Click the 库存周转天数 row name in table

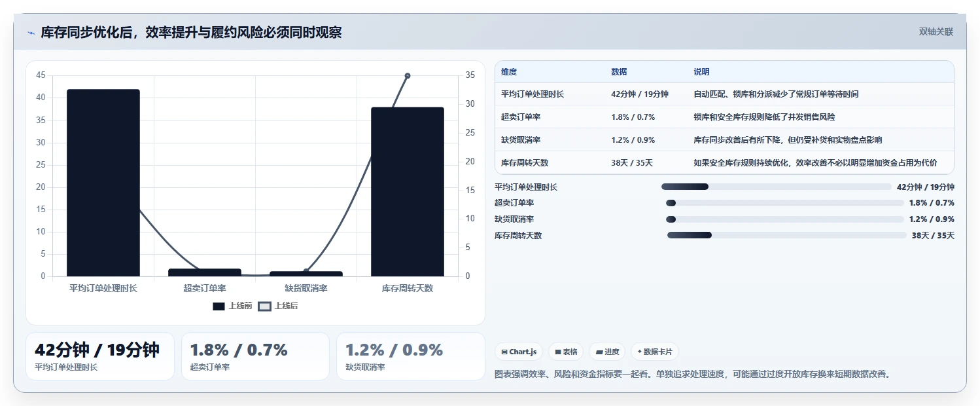[x=525, y=163]
